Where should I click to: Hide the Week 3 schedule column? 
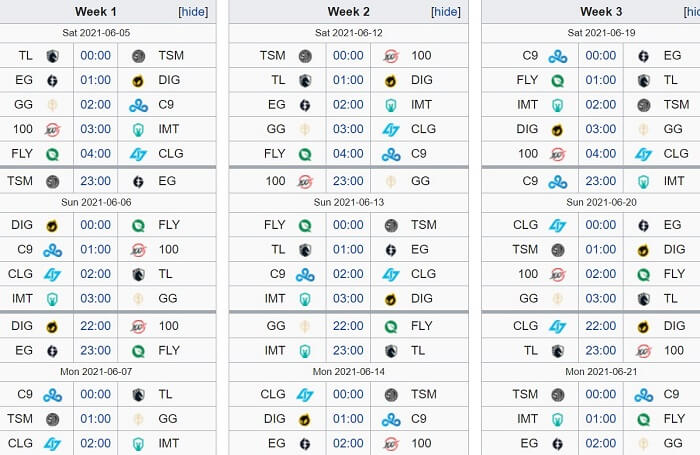[x=692, y=12]
